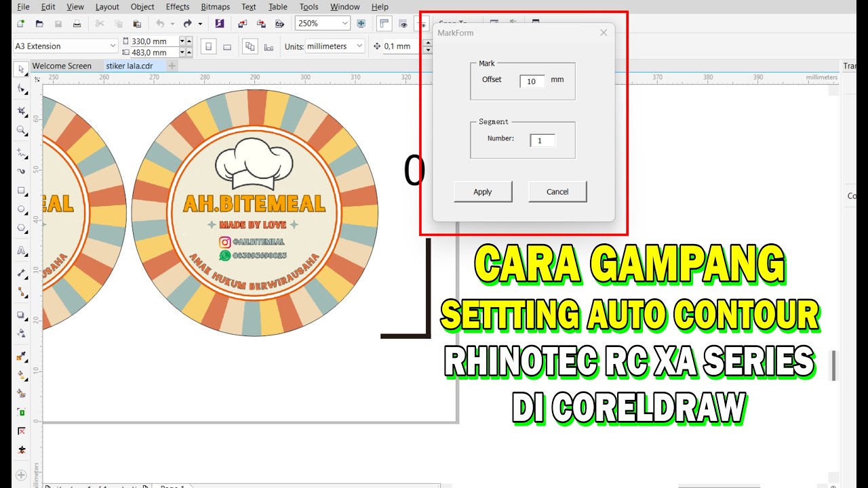Open the File menu
Screen dimensions: 868x488
23,7
